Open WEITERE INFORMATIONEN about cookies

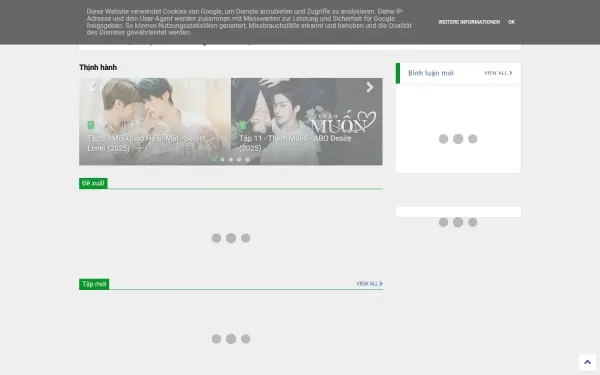coord(469,22)
